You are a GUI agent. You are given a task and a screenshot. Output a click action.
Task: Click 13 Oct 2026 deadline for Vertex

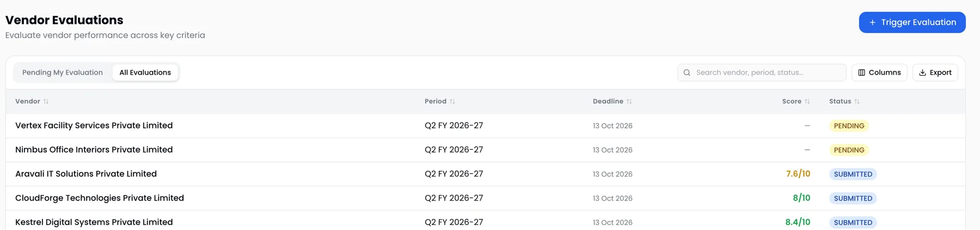click(x=612, y=126)
